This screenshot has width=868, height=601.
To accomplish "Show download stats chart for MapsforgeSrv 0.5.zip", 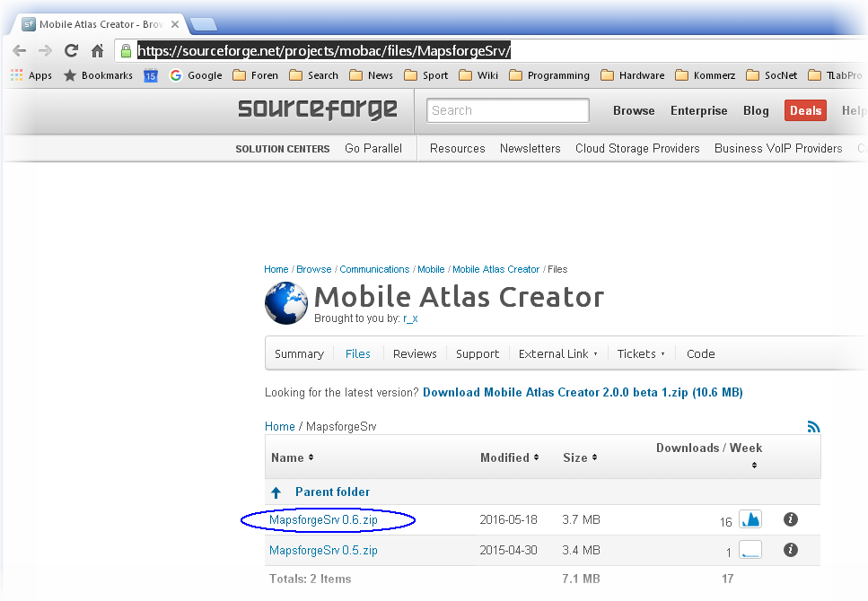I will (x=750, y=550).
